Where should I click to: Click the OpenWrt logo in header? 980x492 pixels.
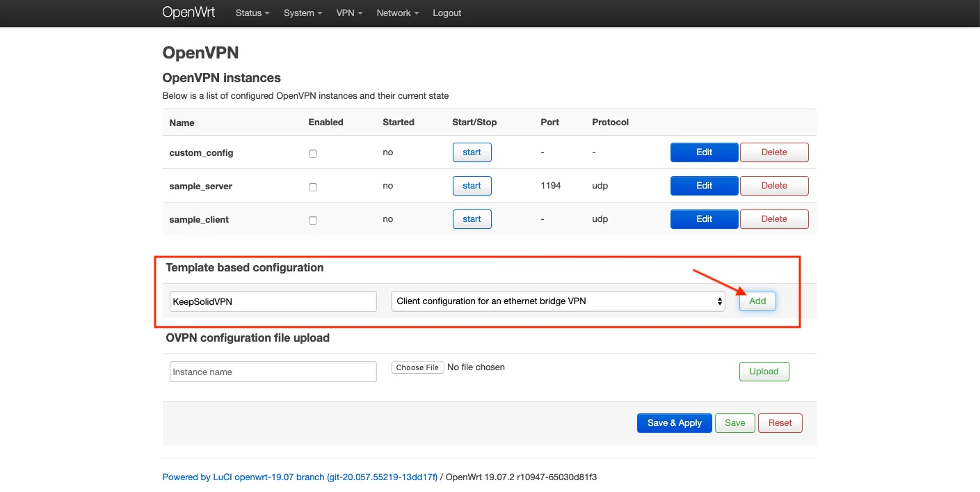click(188, 13)
